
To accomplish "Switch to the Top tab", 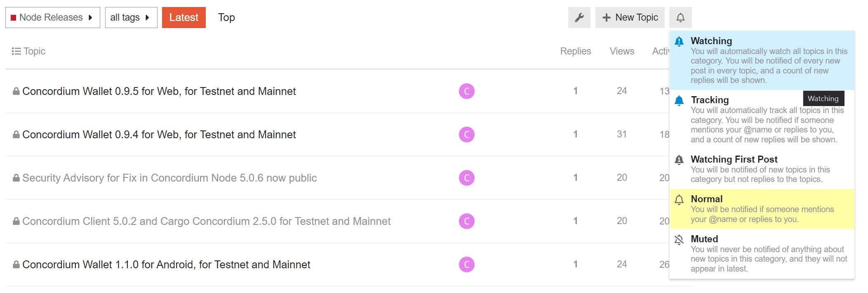I will (x=226, y=17).
